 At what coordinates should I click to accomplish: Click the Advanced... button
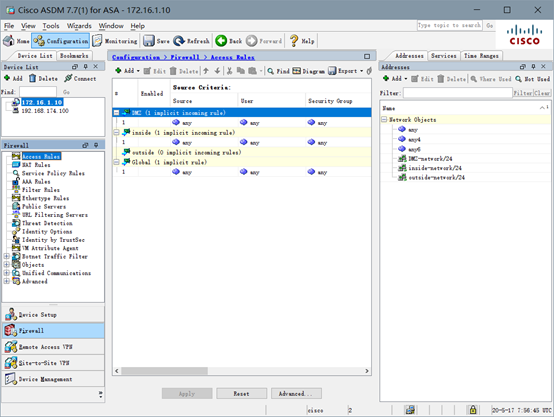pos(296,393)
